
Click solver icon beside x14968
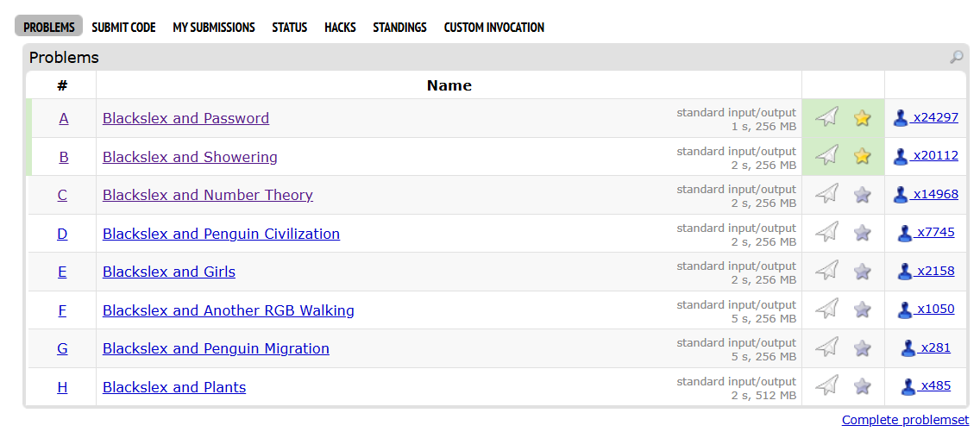pyautogui.click(x=901, y=195)
